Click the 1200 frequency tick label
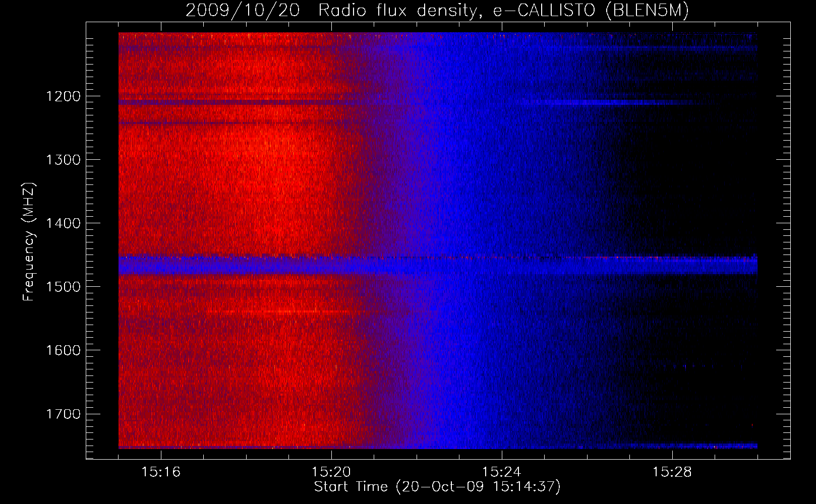816x504 pixels. click(63, 96)
